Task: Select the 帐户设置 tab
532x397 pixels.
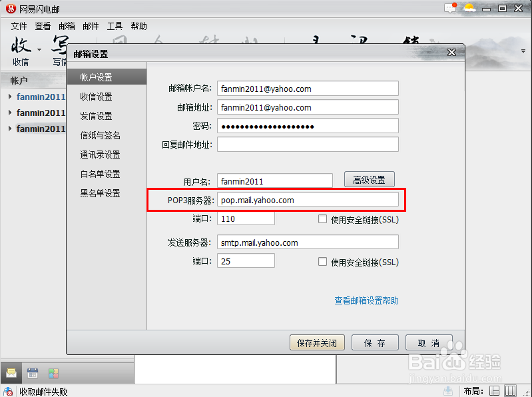Action: click(x=107, y=77)
